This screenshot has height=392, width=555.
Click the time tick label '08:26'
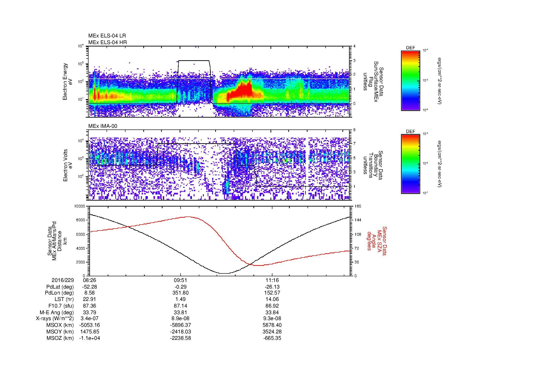[x=90, y=280]
